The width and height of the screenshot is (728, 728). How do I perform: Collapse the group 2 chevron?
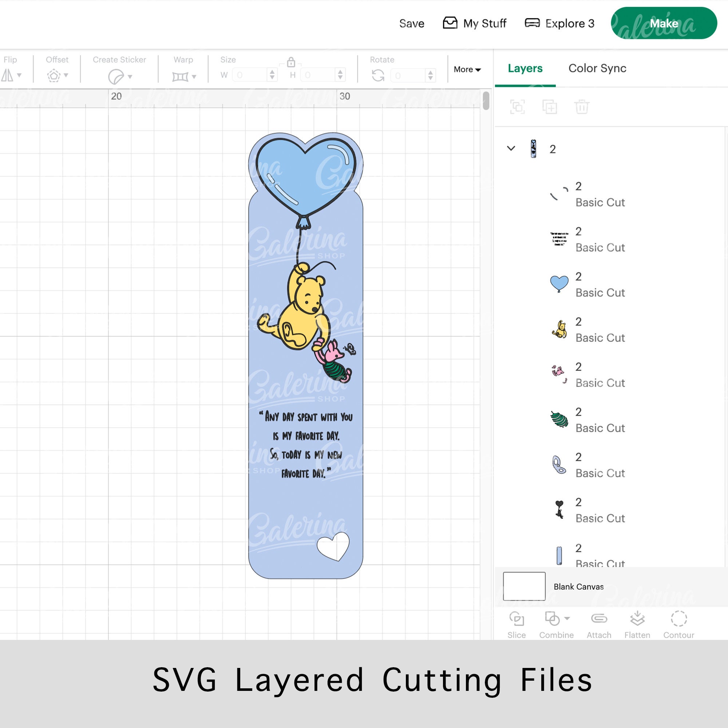click(511, 149)
